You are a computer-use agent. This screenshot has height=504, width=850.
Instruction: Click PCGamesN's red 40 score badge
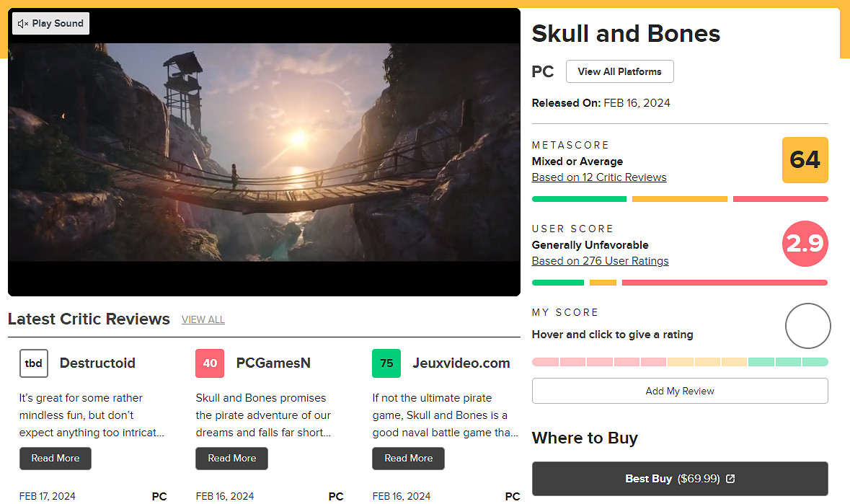[210, 363]
